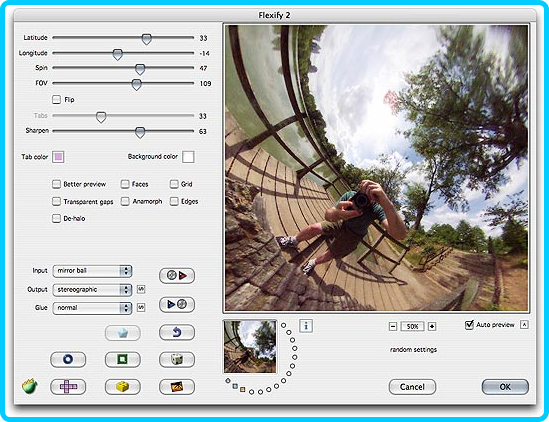The height and width of the screenshot is (422, 549).
Task: Click the disc and red arrow button
Action: 177,276
